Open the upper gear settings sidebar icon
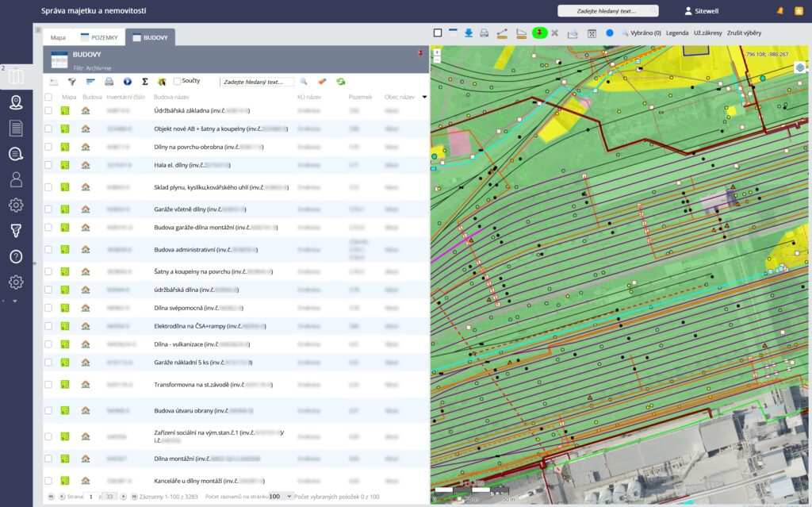This screenshot has width=812, height=507. (16, 205)
